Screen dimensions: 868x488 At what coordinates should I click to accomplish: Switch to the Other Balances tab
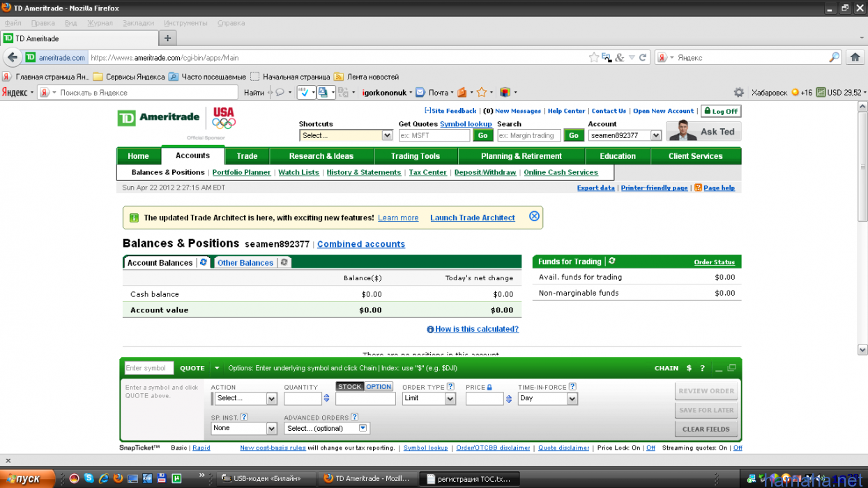click(x=245, y=263)
